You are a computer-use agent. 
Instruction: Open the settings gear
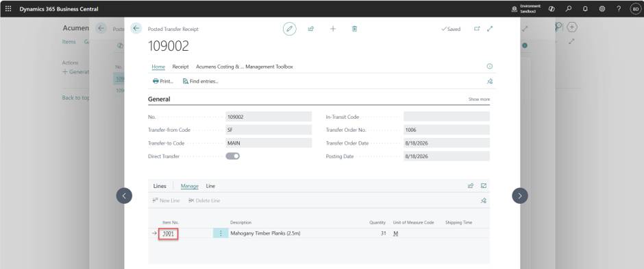coord(602,9)
